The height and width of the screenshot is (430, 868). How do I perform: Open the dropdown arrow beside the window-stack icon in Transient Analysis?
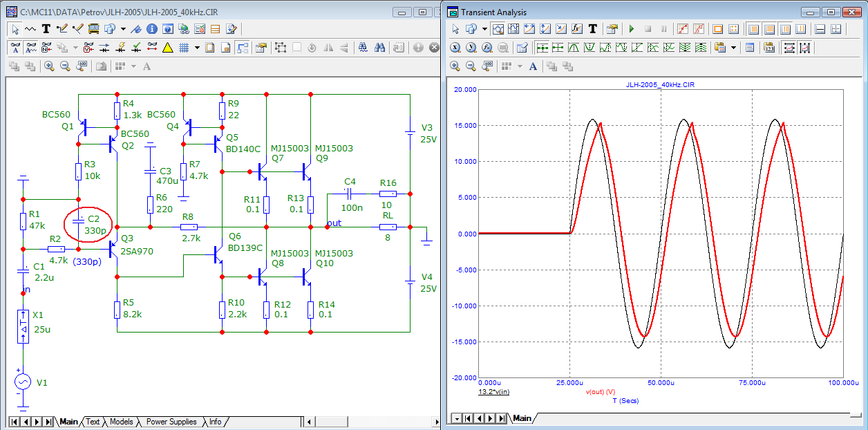click(x=484, y=29)
